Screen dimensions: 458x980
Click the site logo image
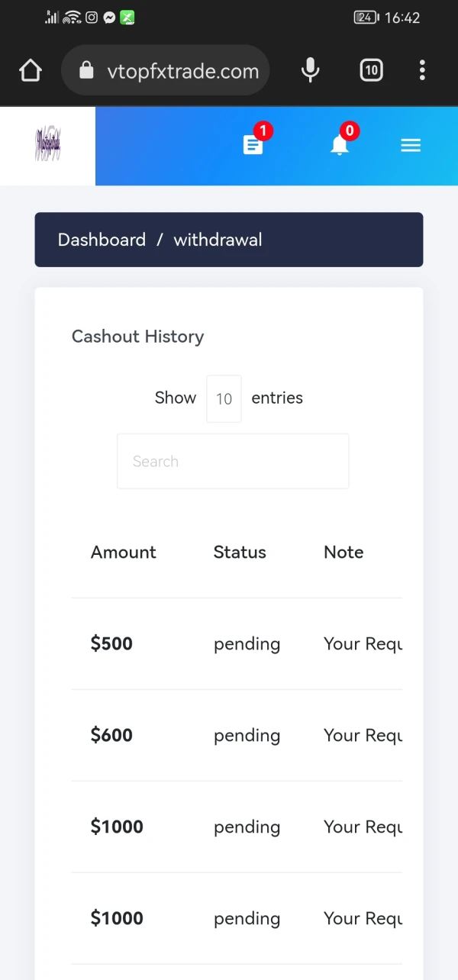[x=47, y=145]
